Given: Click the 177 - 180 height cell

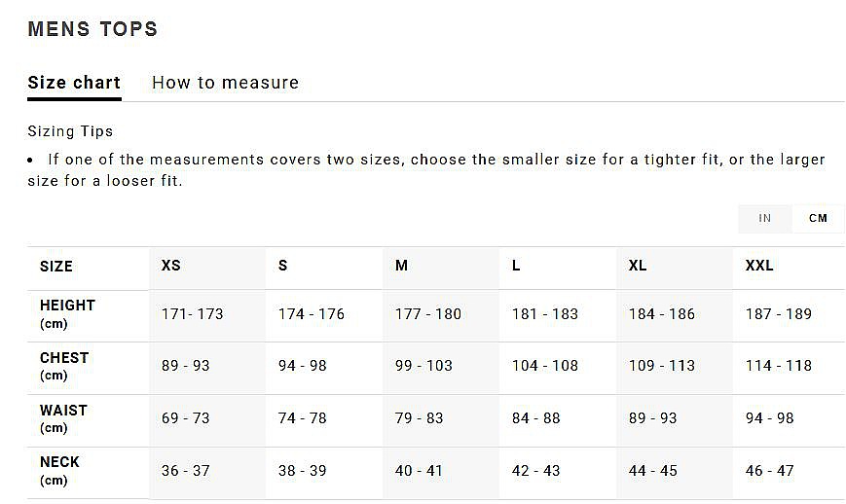Looking at the screenshot, I should pyautogui.click(x=428, y=314).
